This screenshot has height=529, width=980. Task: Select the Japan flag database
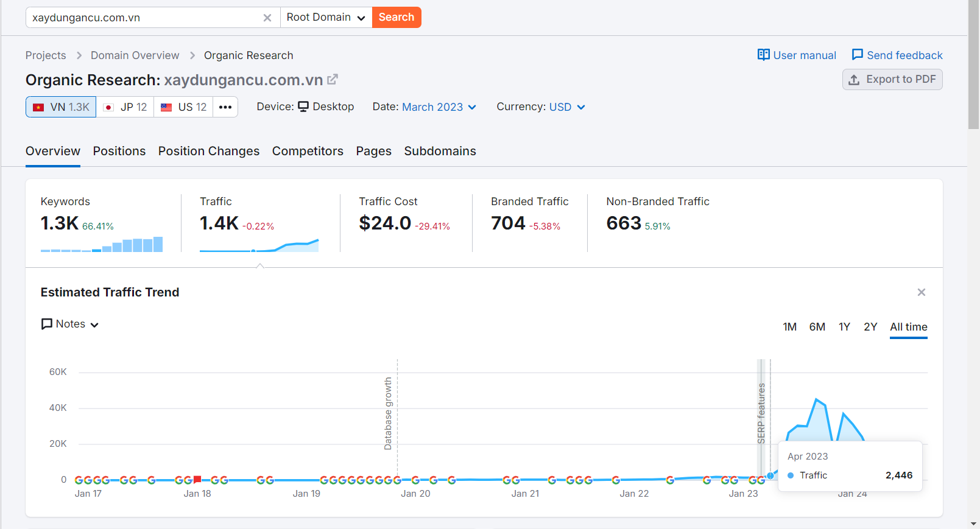(125, 107)
